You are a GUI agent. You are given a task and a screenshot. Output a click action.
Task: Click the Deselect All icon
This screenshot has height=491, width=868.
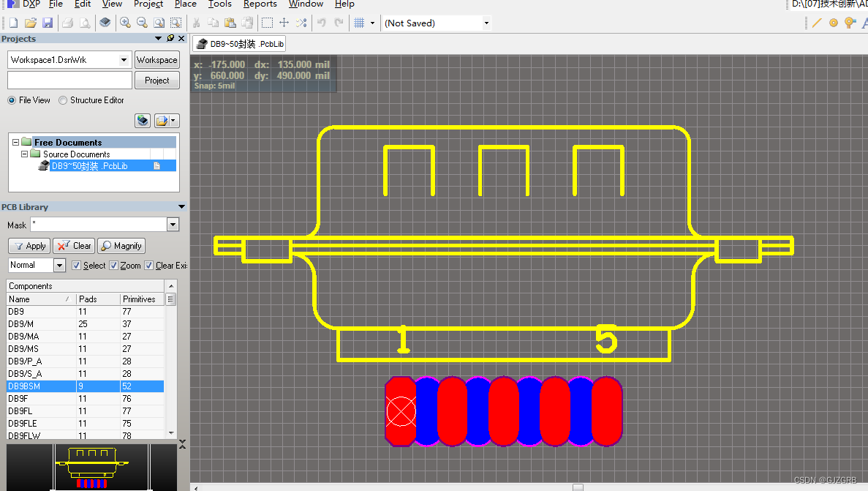coord(301,23)
